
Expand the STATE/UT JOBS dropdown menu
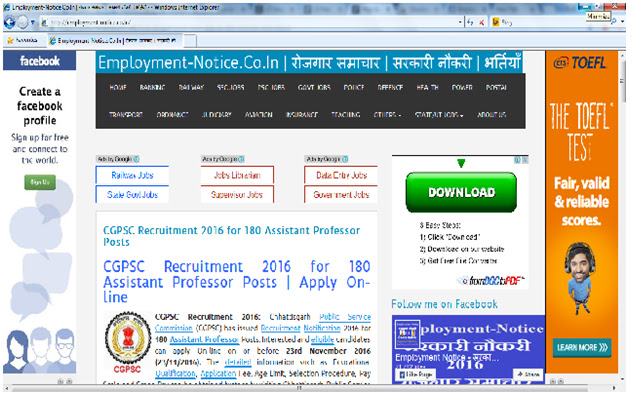click(x=439, y=115)
